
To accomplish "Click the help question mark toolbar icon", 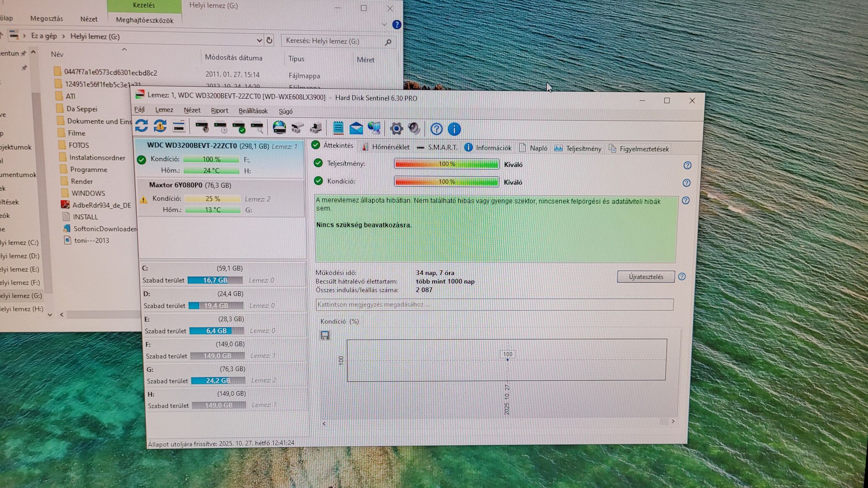I will 436,129.
